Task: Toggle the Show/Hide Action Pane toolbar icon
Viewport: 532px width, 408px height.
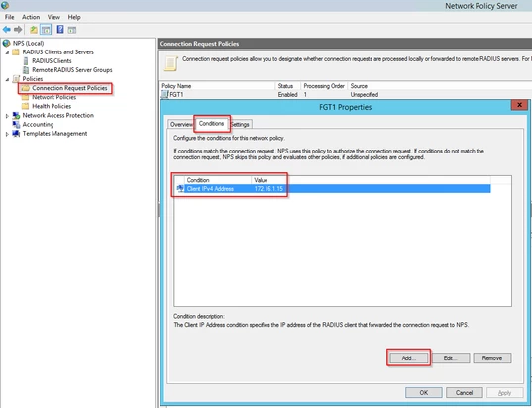Action: coord(72,30)
